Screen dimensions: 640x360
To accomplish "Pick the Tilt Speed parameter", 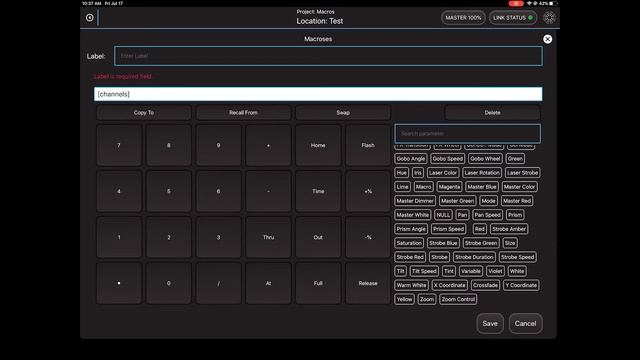I will (x=424, y=271).
